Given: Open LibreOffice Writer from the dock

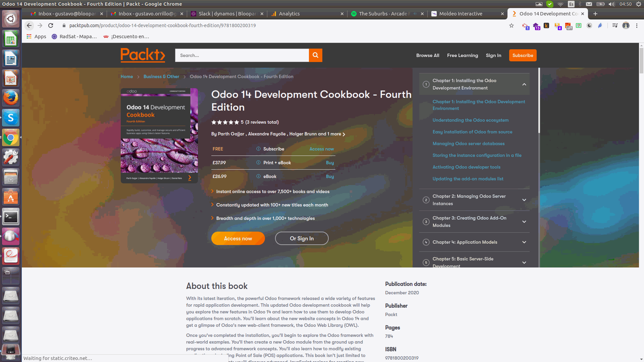Looking at the screenshot, I should (11, 59).
